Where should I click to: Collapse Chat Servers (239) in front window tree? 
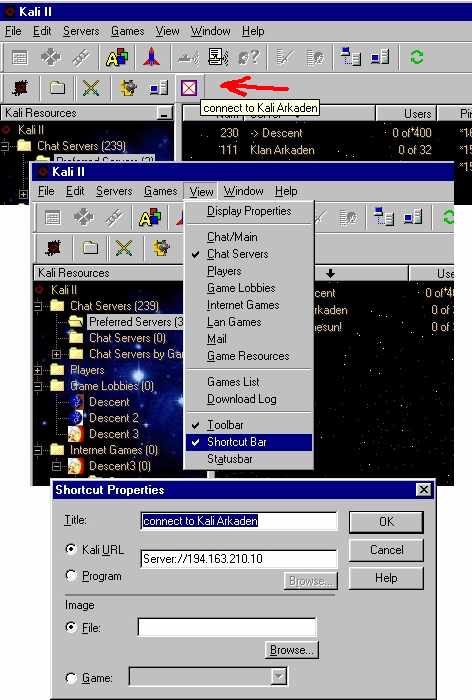pos(38,306)
